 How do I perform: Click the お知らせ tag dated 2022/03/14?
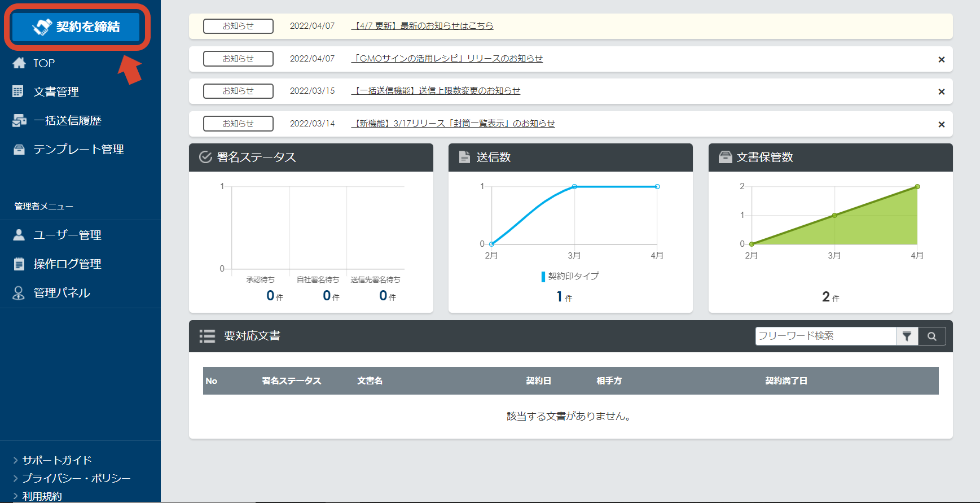click(238, 124)
